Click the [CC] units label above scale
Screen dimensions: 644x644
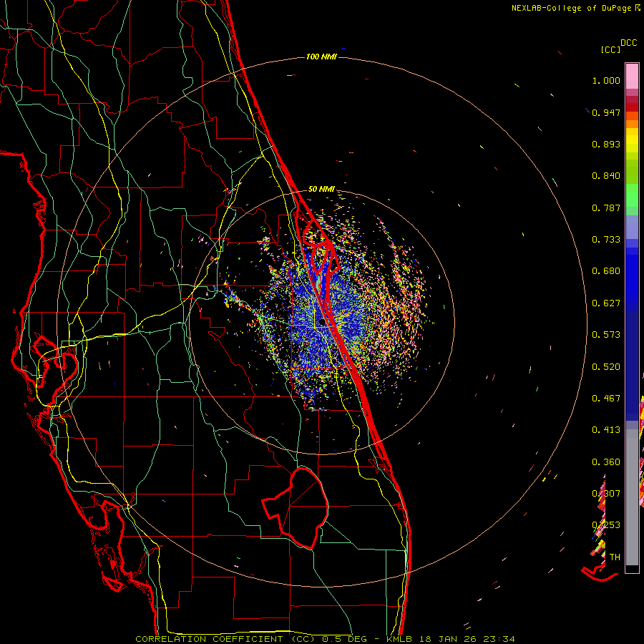[610, 49]
